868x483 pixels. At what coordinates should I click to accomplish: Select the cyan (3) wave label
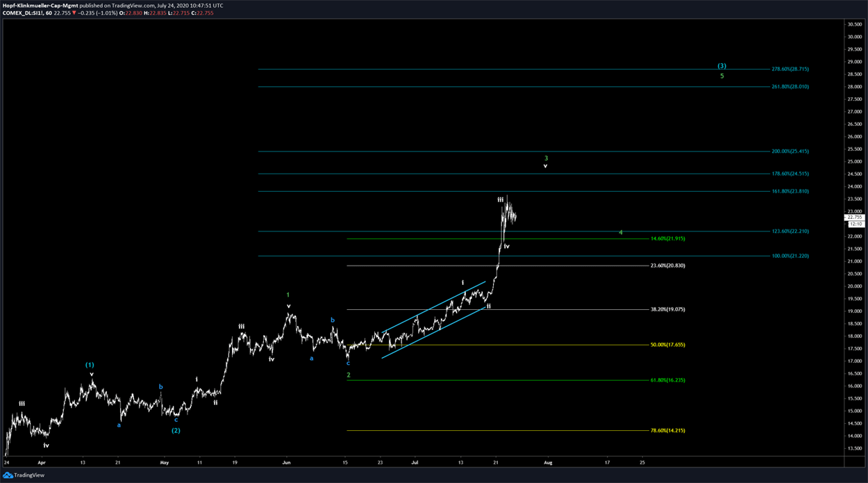click(721, 66)
